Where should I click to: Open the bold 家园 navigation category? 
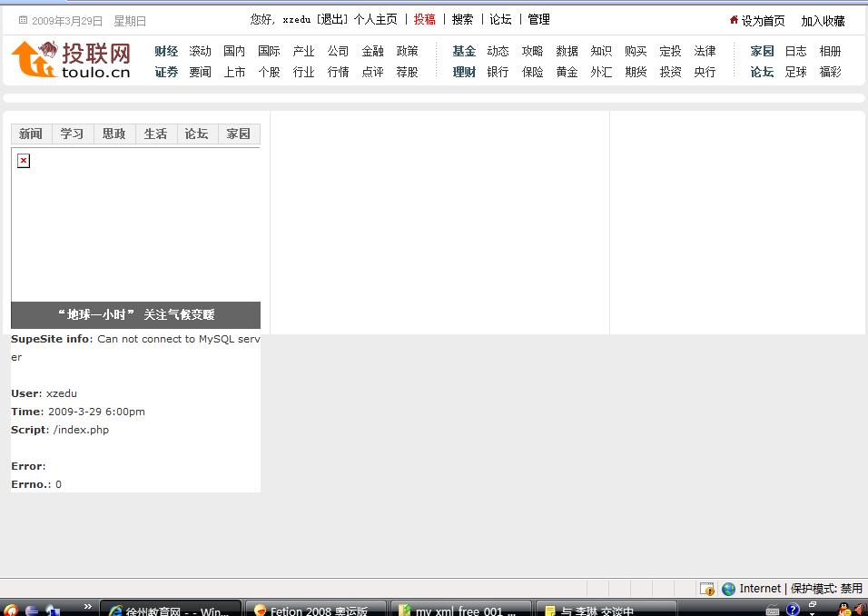click(763, 52)
